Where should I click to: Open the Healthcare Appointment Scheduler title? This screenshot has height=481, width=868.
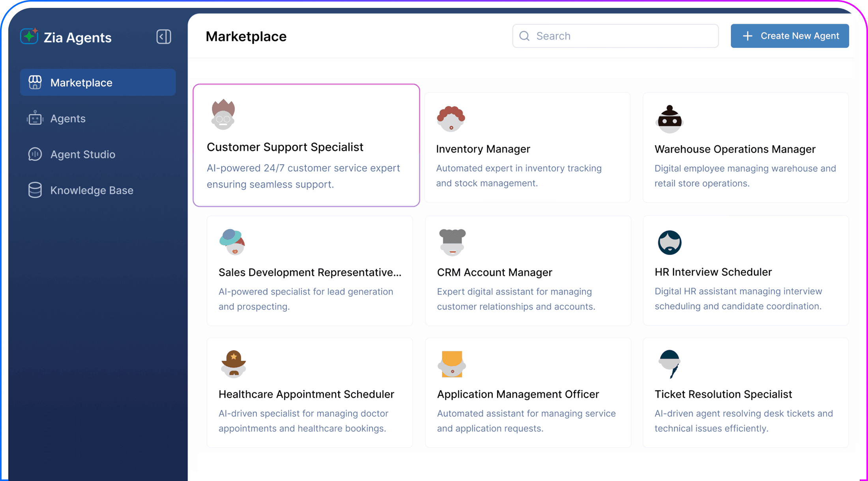306,394
